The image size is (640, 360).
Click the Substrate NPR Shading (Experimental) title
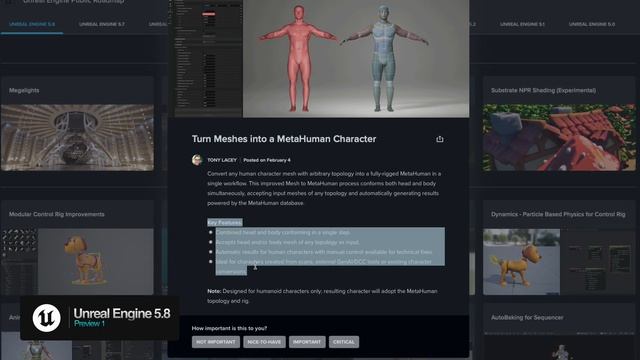(x=543, y=90)
